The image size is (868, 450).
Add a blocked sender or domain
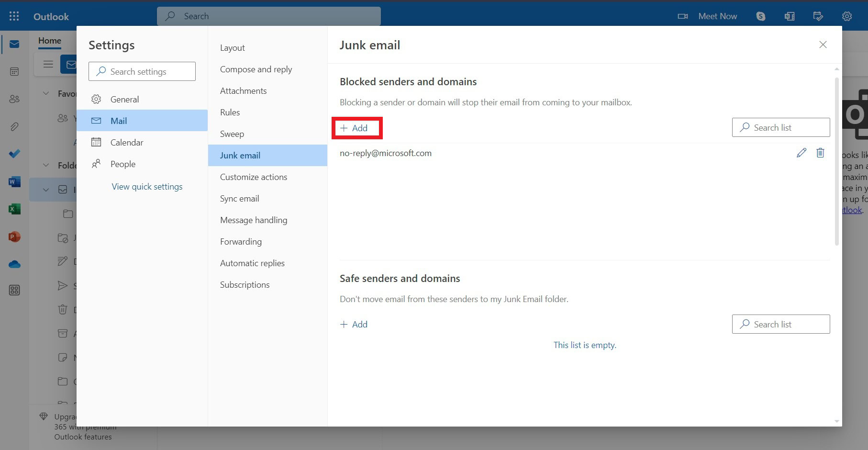pos(354,128)
